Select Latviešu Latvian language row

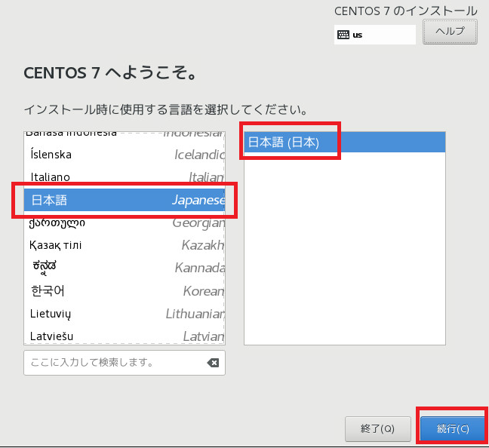(x=125, y=336)
